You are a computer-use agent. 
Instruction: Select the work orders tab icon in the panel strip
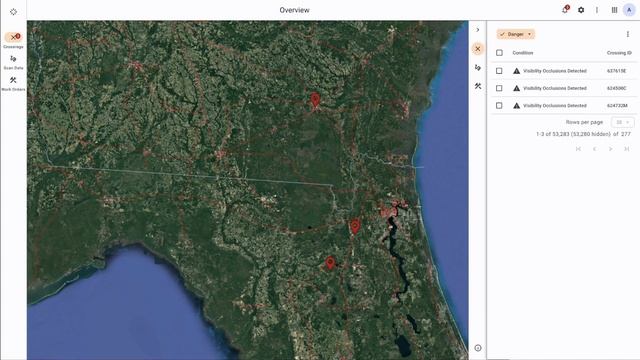click(x=478, y=86)
